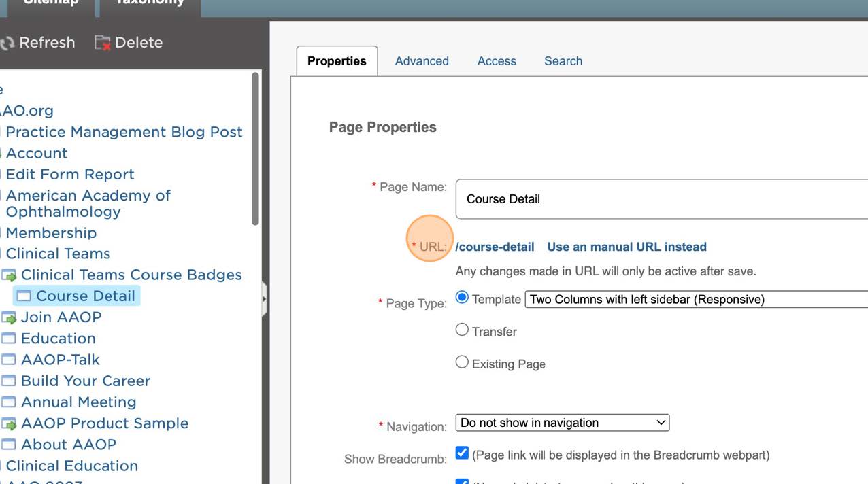This screenshot has height=484, width=868.
Task: Choose the Existing Page radio option
Action: coord(462,362)
